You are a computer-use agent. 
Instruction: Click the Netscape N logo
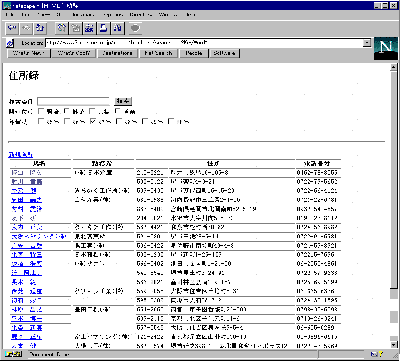click(x=386, y=48)
